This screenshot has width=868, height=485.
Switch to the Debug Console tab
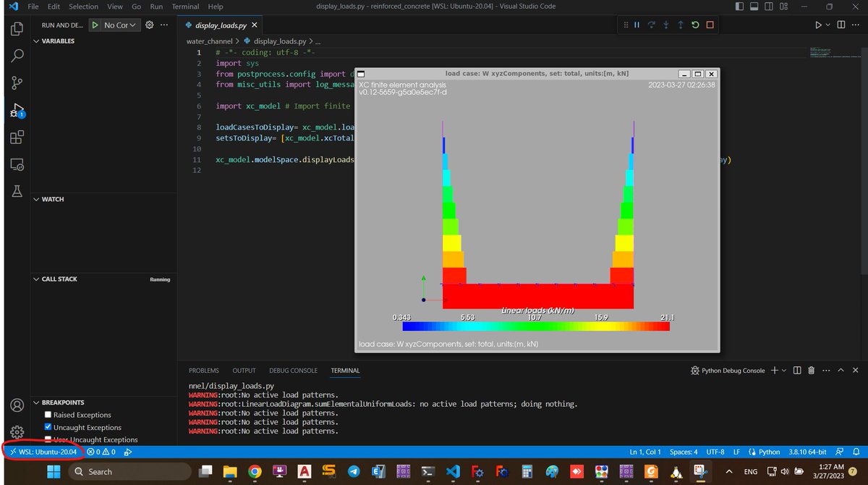pyautogui.click(x=293, y=370)
